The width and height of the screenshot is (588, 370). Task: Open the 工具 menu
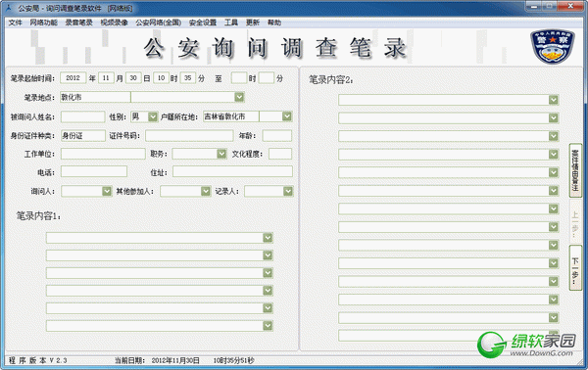[231, 23]
